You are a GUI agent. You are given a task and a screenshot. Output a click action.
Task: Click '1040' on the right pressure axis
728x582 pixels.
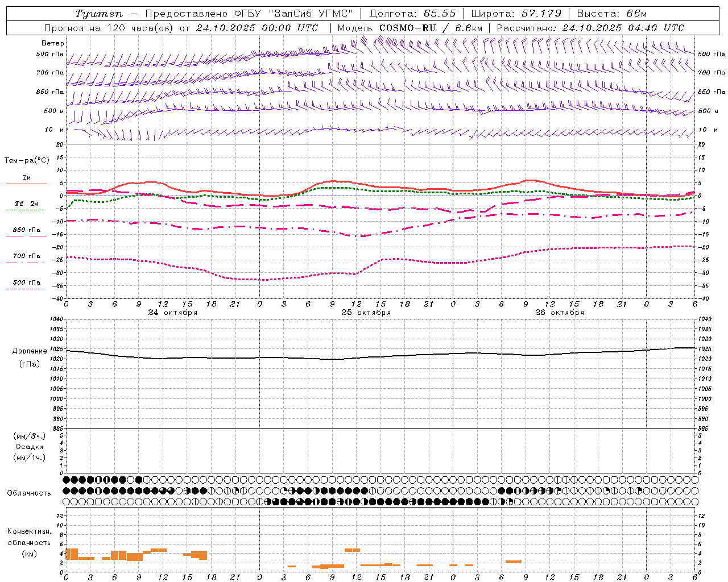click(705, 319)
